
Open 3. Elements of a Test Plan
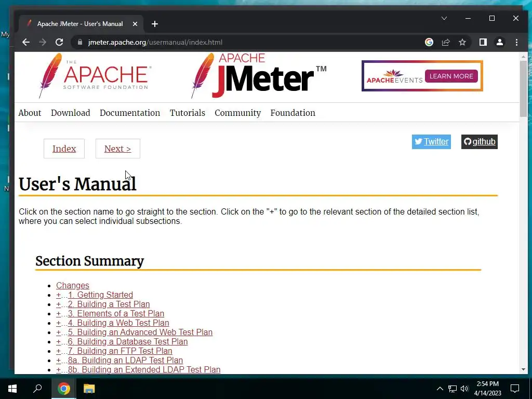pyautogui.click(x=116, y=313)
